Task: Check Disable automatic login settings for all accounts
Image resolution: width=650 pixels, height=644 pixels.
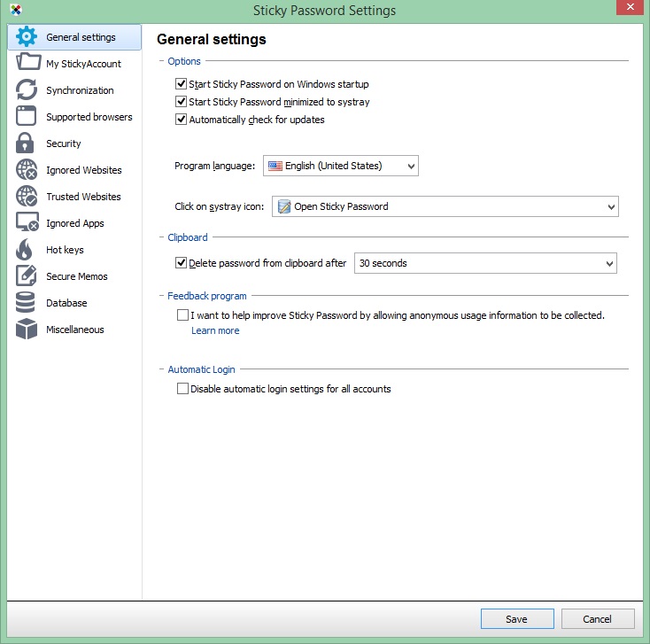Action: [182, 389]
